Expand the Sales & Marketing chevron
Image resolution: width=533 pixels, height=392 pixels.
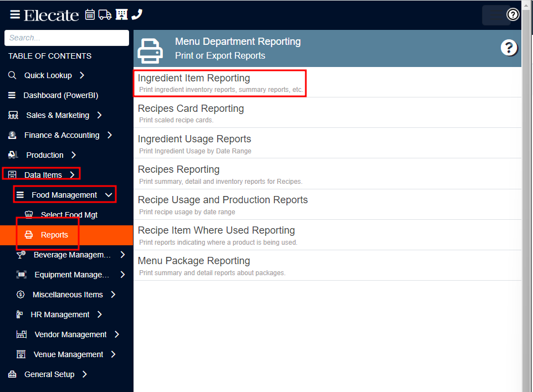coord(99,116)
